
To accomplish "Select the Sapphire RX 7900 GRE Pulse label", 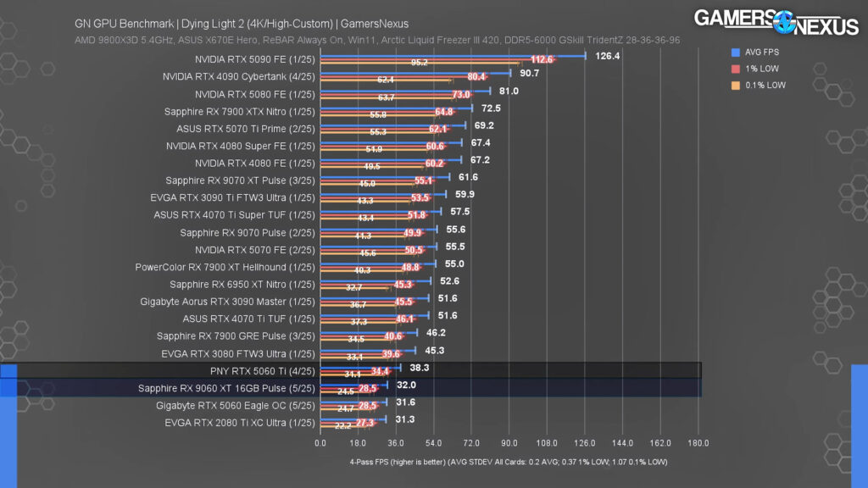I will tap(236, 335).
